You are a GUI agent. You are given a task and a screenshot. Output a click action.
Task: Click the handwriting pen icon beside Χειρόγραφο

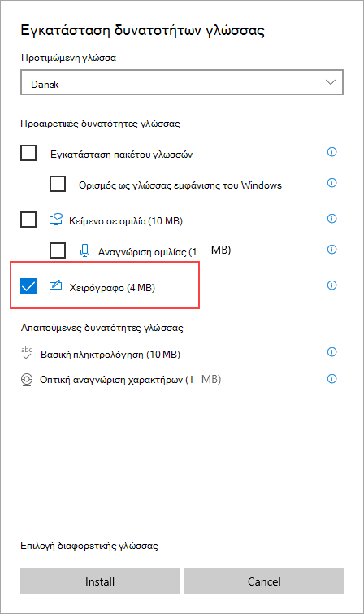[x=55, y=285]
